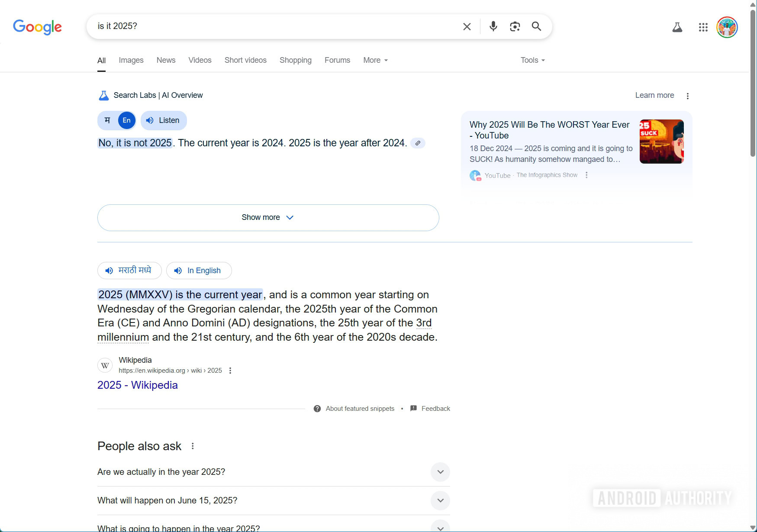
Task: Open Google Lens image search
Action: [x=515, y=26]
